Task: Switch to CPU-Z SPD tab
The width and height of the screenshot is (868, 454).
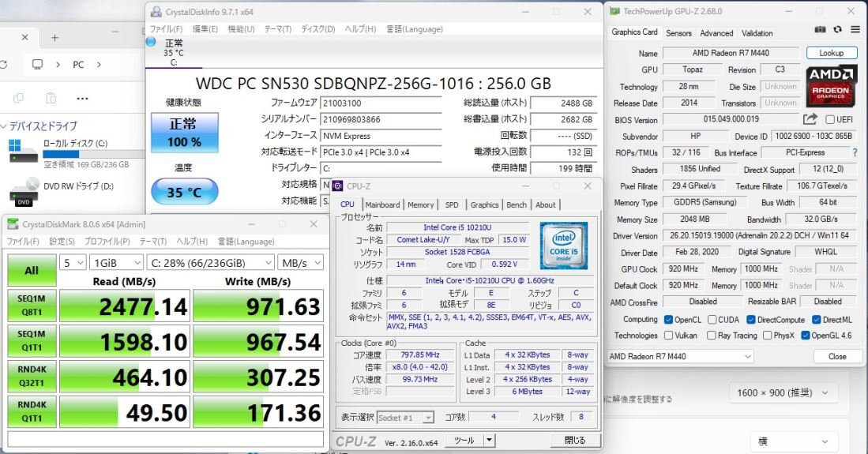Action: tap(453, 204)
